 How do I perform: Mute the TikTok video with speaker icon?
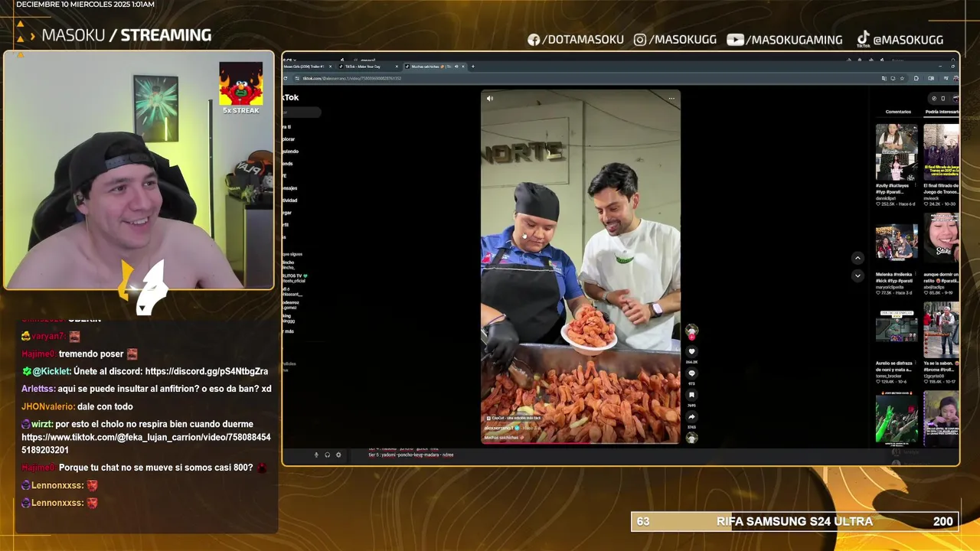(490, 98)
